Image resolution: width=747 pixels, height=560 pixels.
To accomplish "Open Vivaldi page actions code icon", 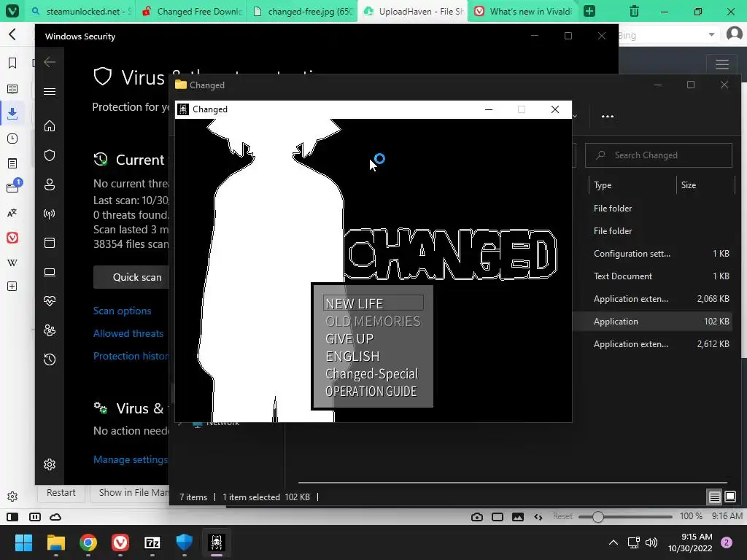I will tap(538, 517).
